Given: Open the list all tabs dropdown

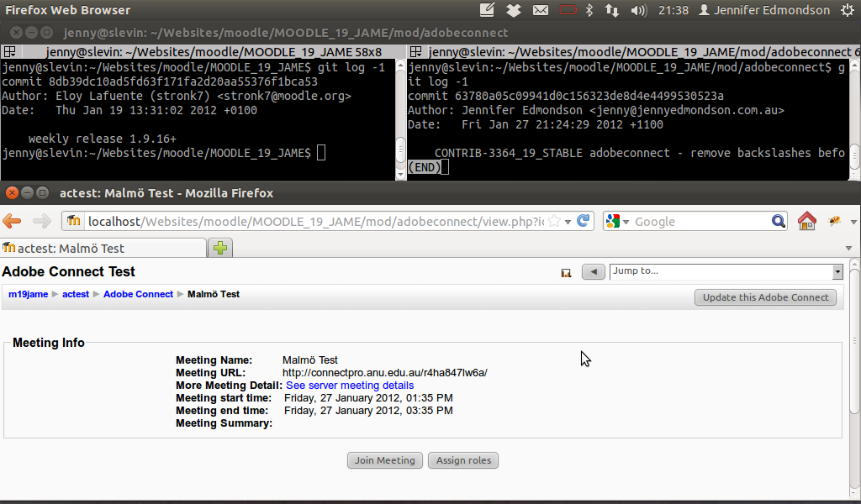Looking at the screenshot, I should tap(848, 248).
